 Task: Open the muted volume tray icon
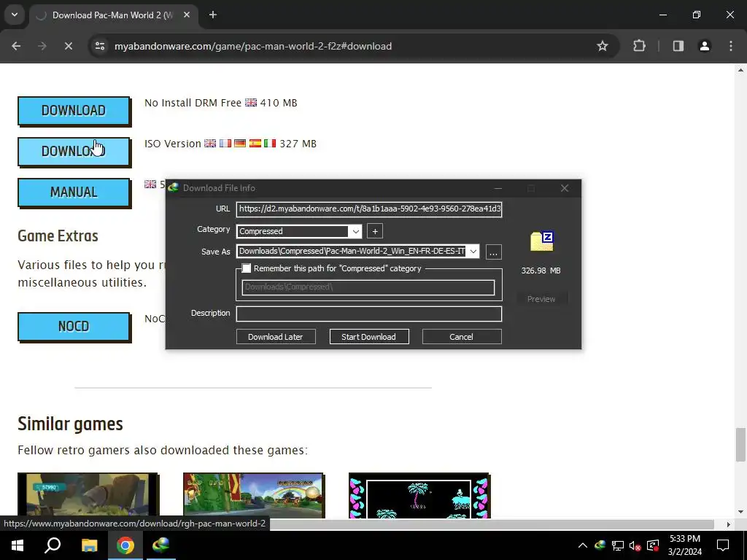[x=635, y=545]
